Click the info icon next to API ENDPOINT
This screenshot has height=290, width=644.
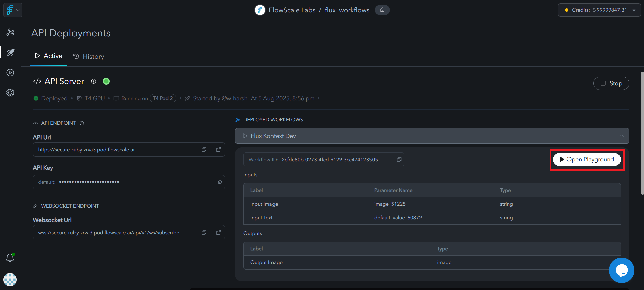(x=82, y=123)
